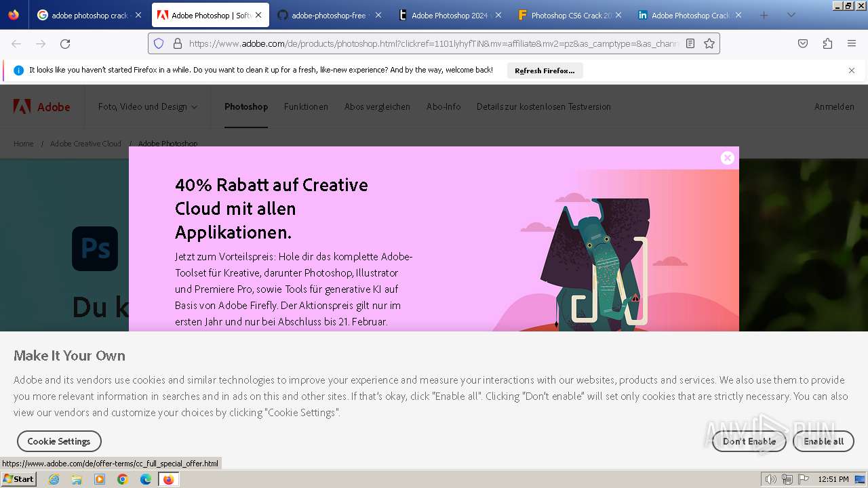Open the network tray icon
The image size is (868, 488).
click(x=787, y=479)
